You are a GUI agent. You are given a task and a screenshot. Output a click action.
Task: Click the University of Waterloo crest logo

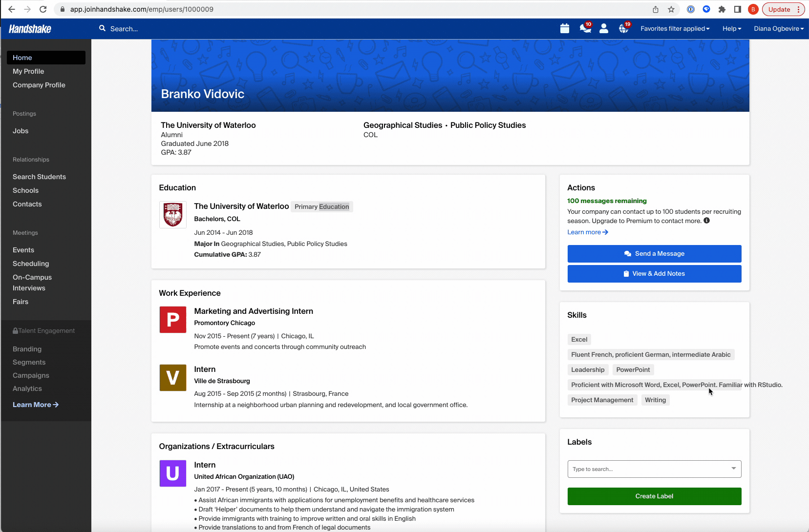pyautogui.click(x=172, y=215)
